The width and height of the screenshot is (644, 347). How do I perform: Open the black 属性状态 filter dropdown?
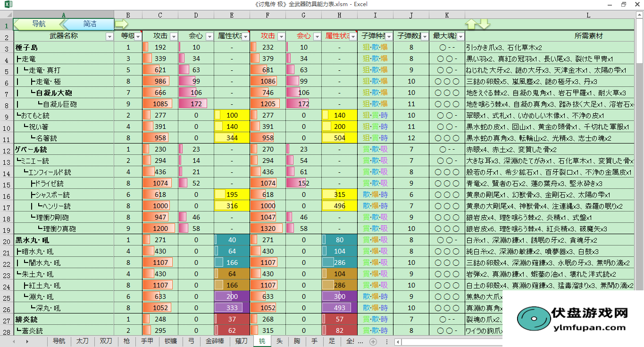[x=245, y=36]
